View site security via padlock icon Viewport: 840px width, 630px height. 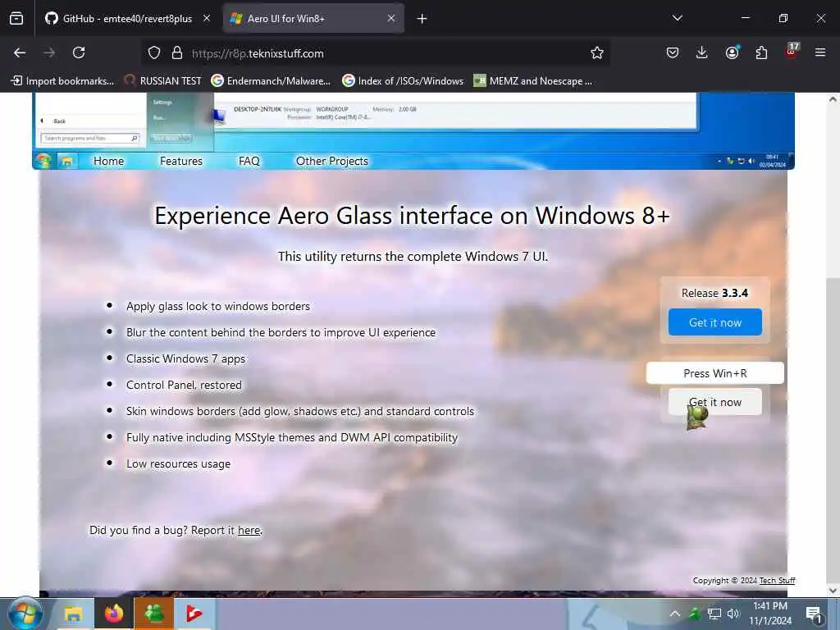(177, 53)
